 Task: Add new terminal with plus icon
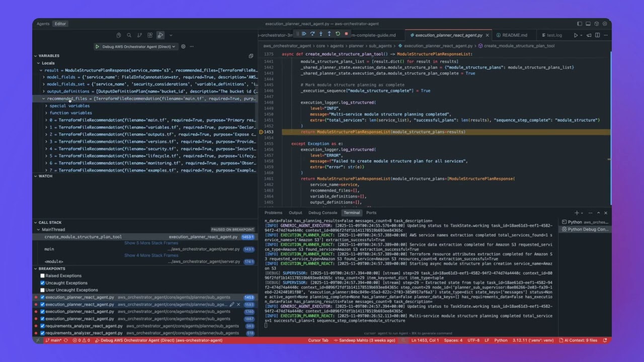pos(577,213)
